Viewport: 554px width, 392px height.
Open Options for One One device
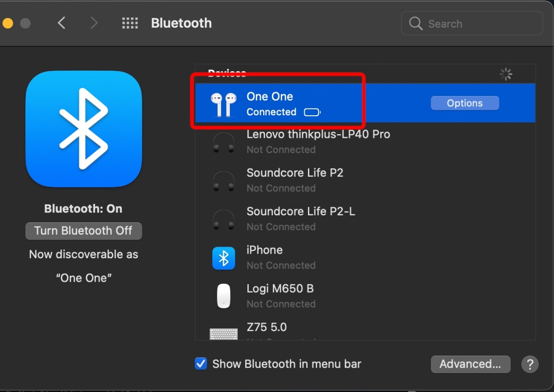click(465, 103)
